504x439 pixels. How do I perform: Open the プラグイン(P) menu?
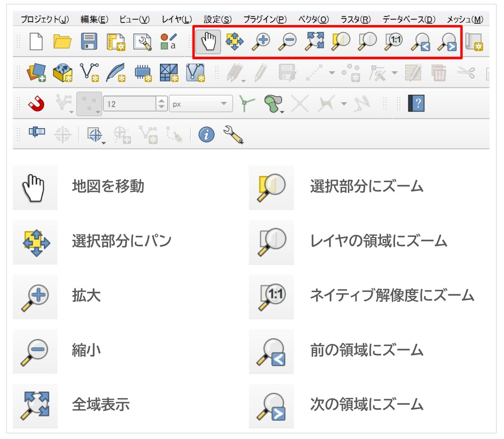[x=265, y=20]
